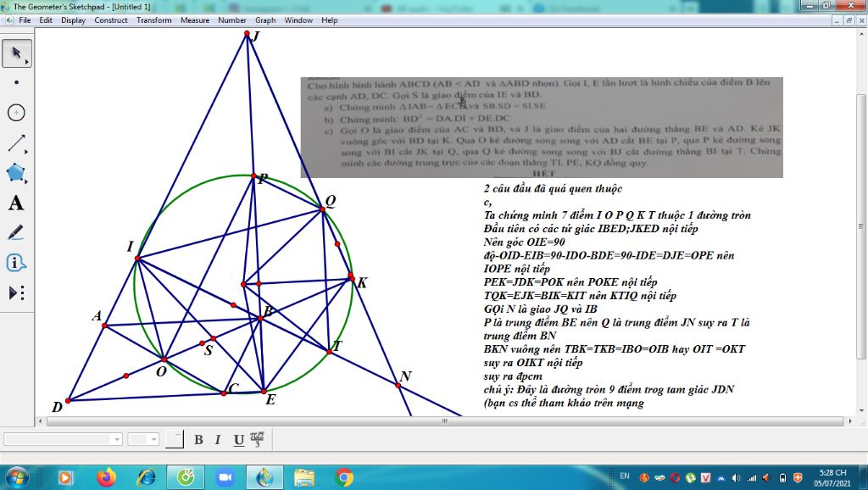Open the Measure menu
Screen dimensions: 868x490
[195, 20]
